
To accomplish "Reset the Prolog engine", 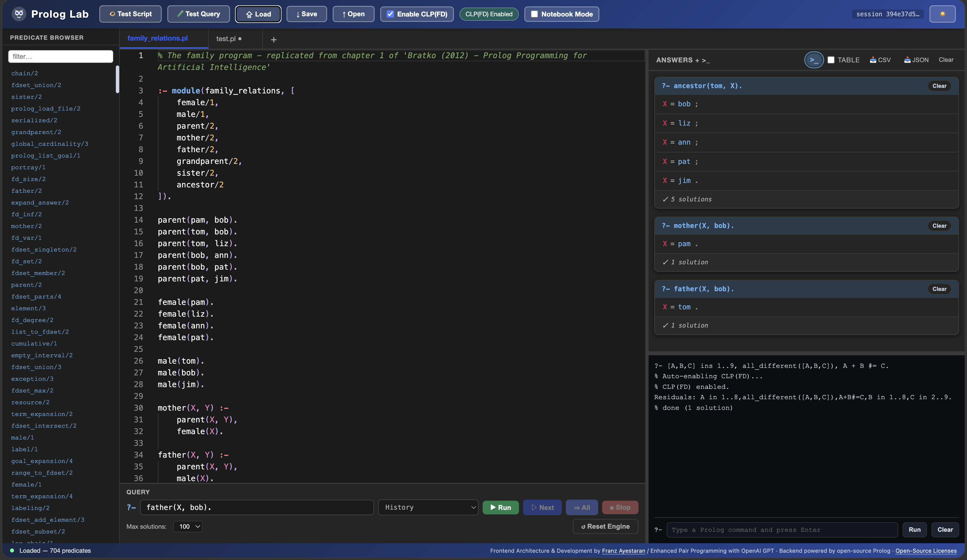I will coord(605,526).
